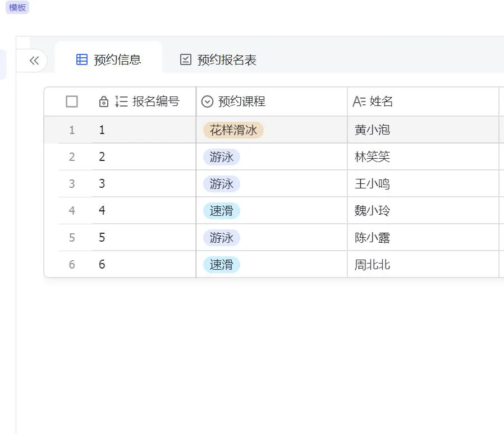Click the 模板 badge at top left
This screenshot has width=504, height=434.
pos(17,7)
